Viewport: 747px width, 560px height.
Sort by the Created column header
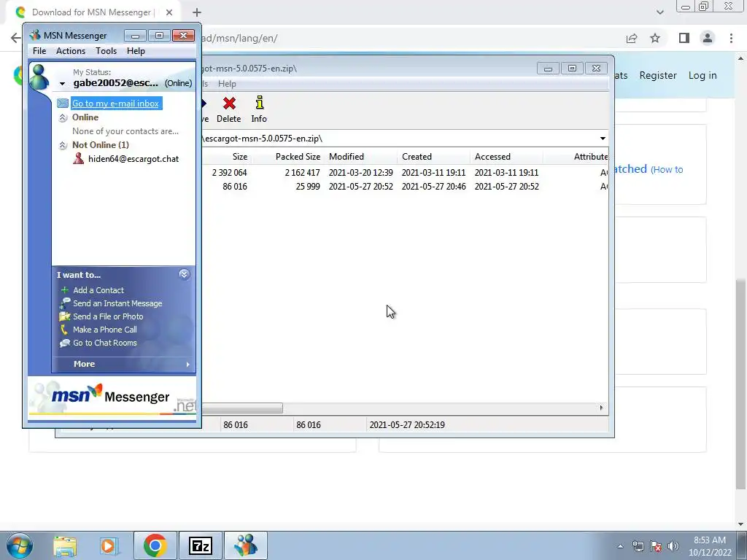(x=417, y=157)
